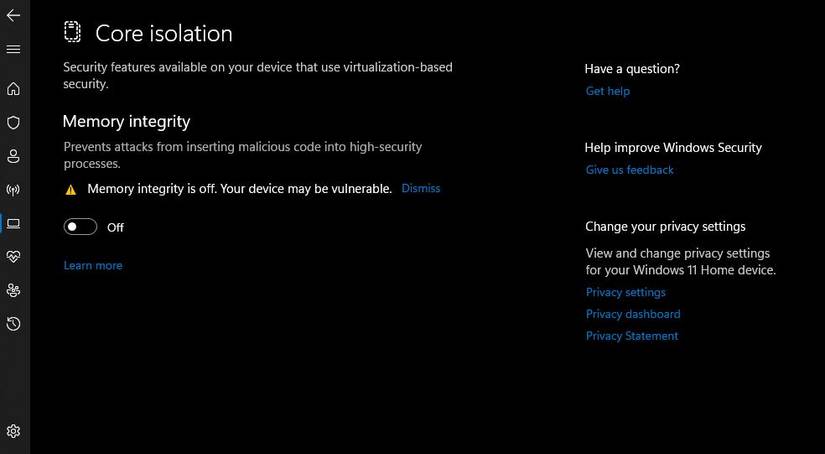The image size is (825, 454).
Task: Open Firewall & network protection icon
Action: tap(13, 189)
